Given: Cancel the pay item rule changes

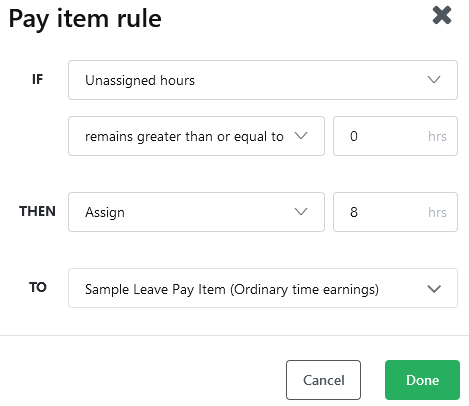Looking at the screenshot, I should 323,380.
